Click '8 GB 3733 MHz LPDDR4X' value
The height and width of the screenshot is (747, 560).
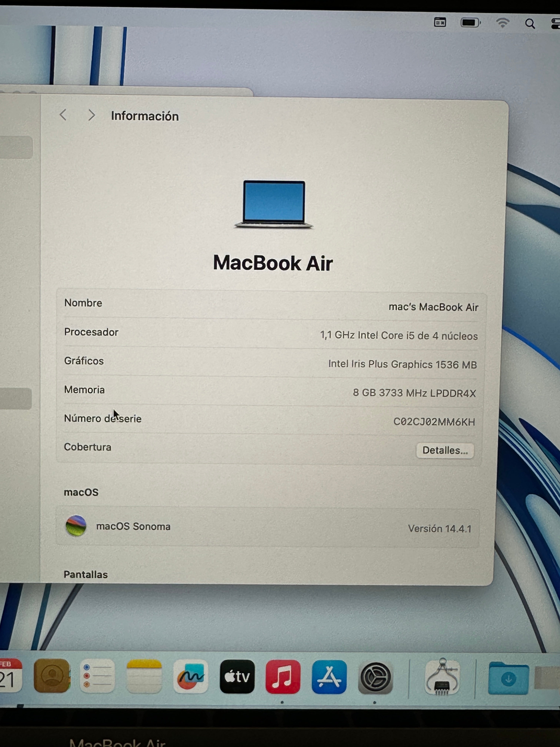[414, 393]
